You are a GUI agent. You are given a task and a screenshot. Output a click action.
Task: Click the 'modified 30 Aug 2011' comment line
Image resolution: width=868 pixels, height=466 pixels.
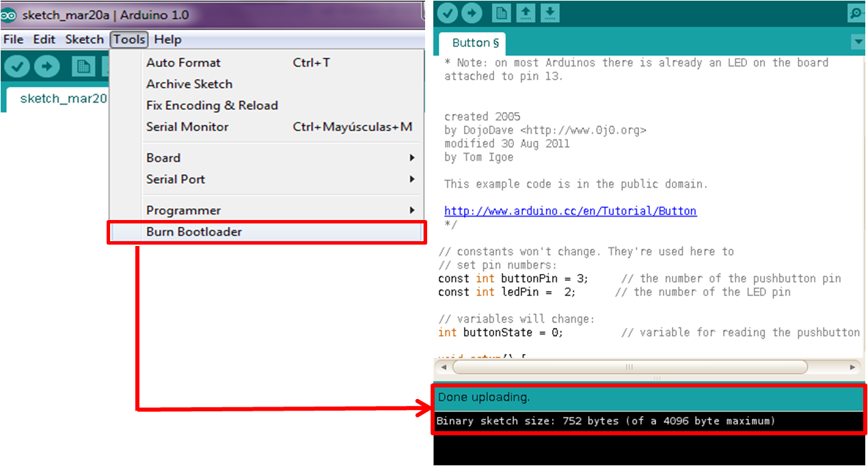(x=507, y=144)
